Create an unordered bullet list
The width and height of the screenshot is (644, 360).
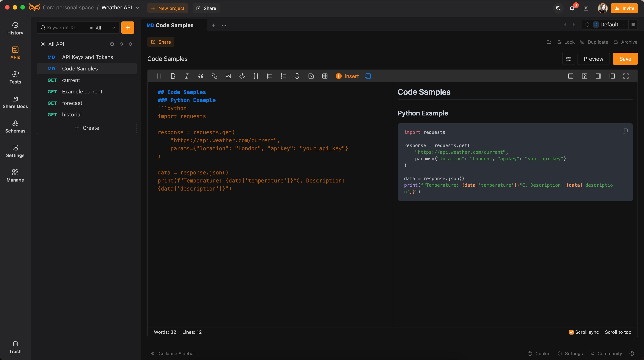(x=269, y=76)
